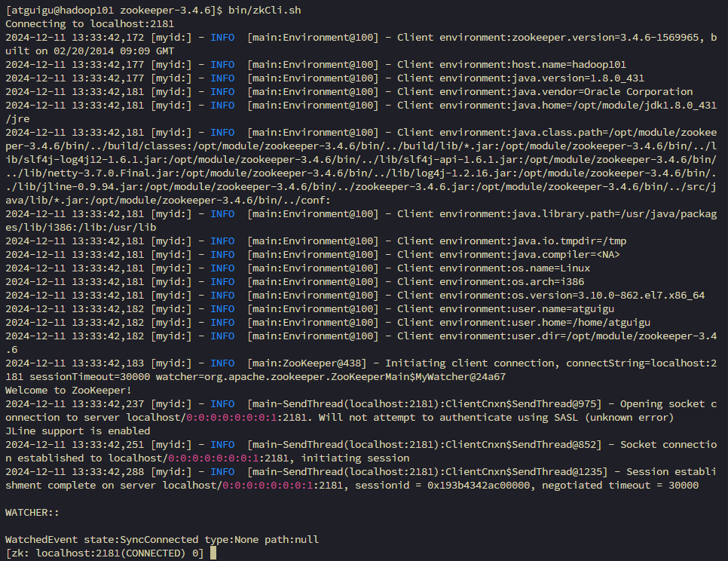The width and height of the screenshot is (728, 561).
Task: Click the bin/zkCli.sh command text
Action: coord(265,11)
